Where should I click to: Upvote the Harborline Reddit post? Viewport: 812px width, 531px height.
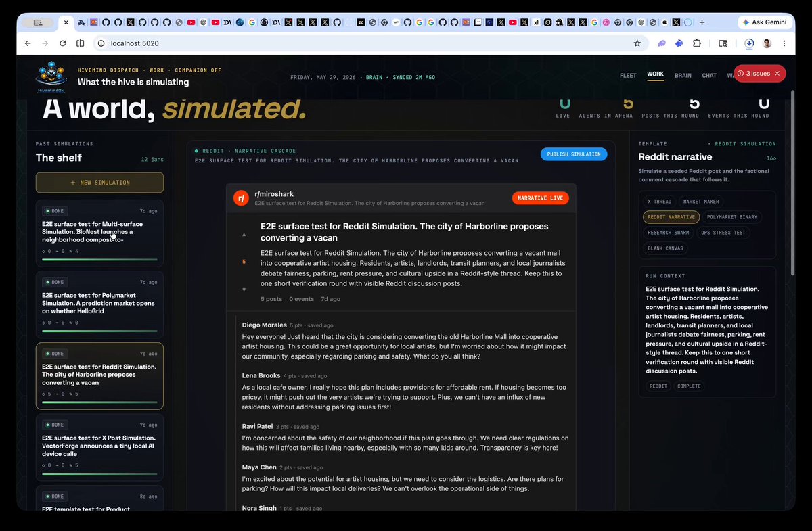coord(244,234)
